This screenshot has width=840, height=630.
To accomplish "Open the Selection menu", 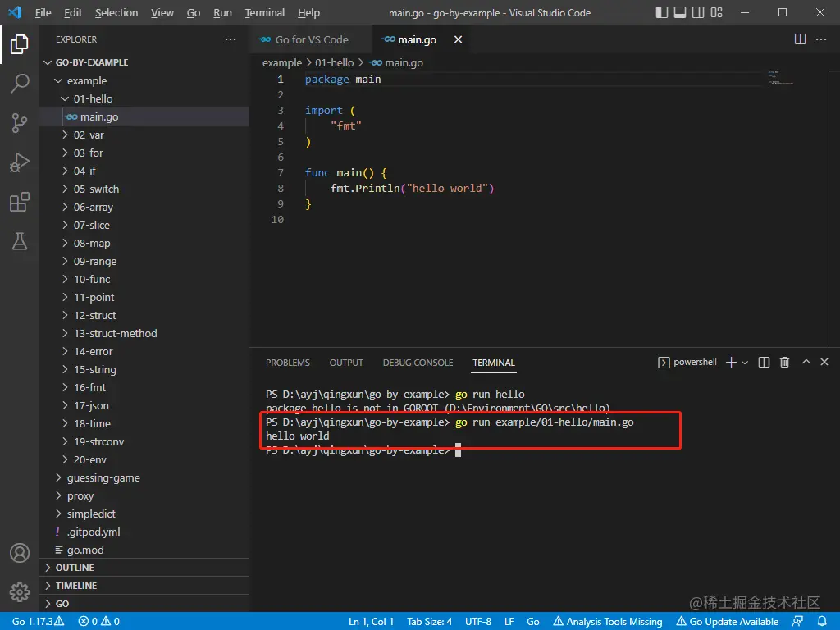I will [x=116, y=12].
